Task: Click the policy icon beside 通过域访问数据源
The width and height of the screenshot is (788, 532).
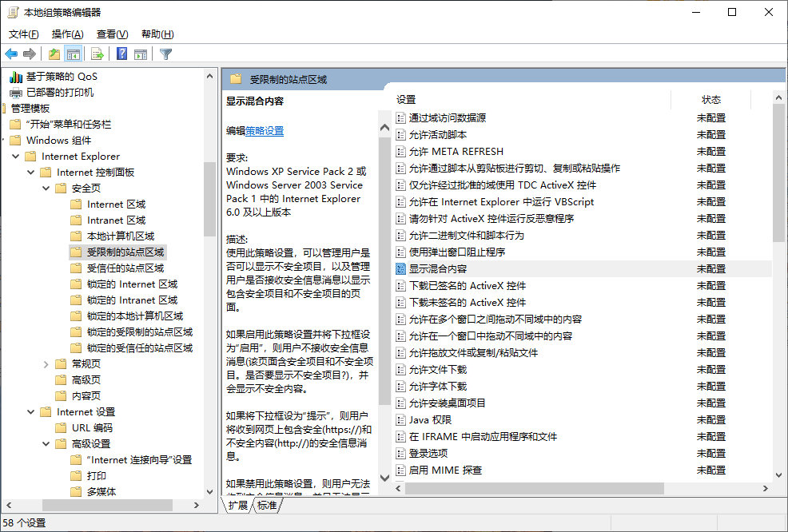Action: [x=400, y=118]
